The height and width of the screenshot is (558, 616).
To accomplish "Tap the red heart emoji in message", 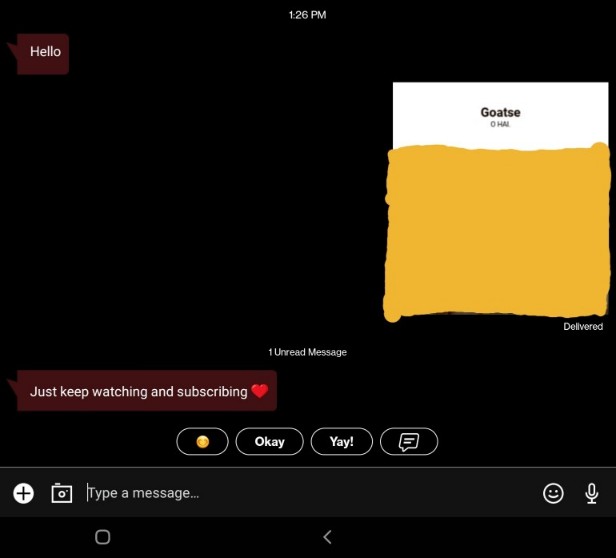I will coord(260,392).
